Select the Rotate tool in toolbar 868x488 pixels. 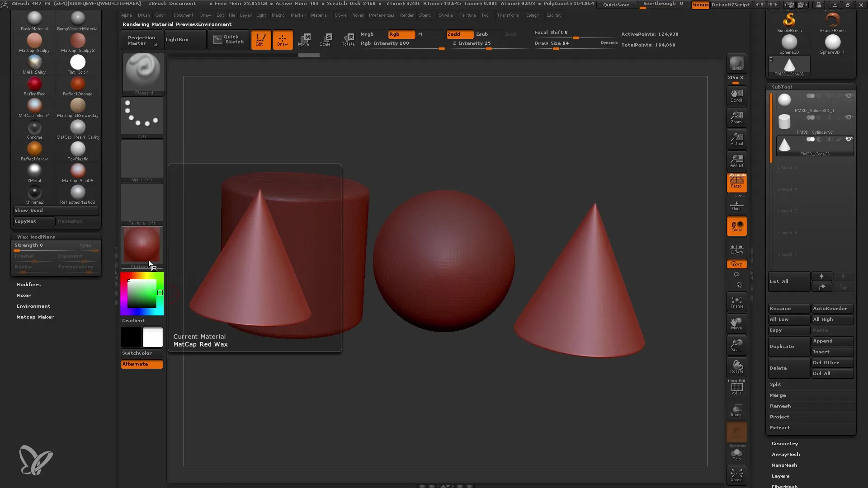(x=348, y=39)
